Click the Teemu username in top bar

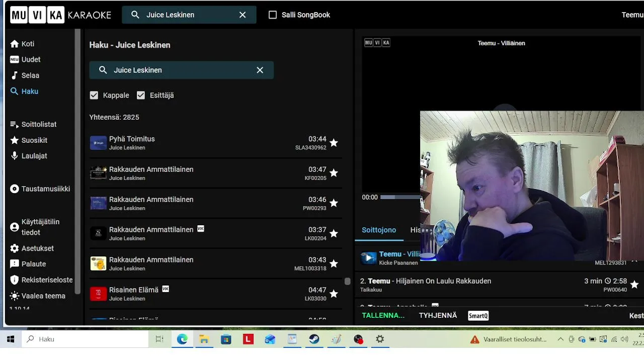(x=632, y=15)
